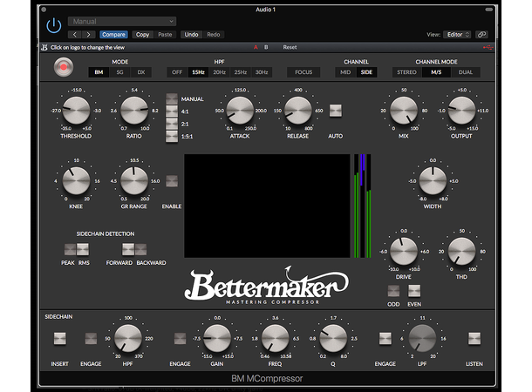Select RMS sidechain detection

tap(83, 249)
